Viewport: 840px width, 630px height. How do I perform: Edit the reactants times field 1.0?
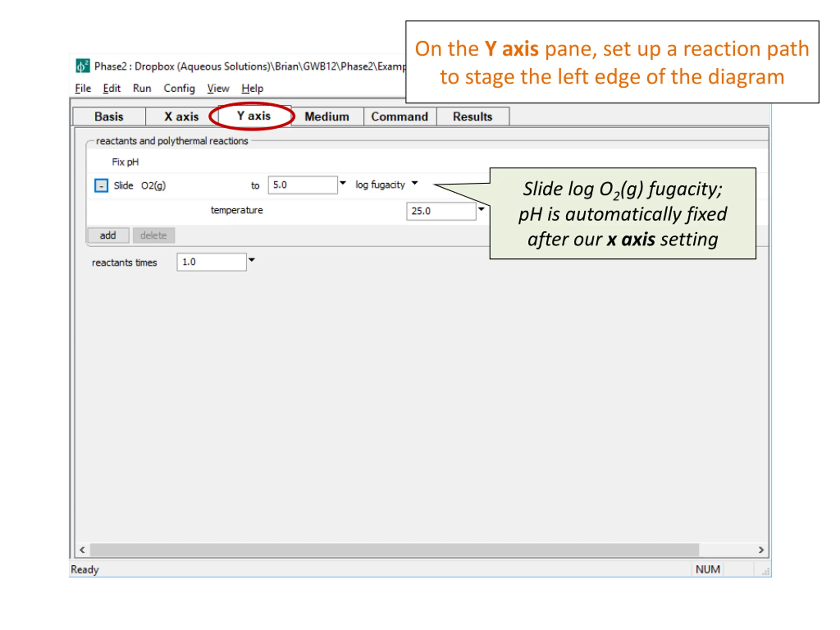coord(212,262)
